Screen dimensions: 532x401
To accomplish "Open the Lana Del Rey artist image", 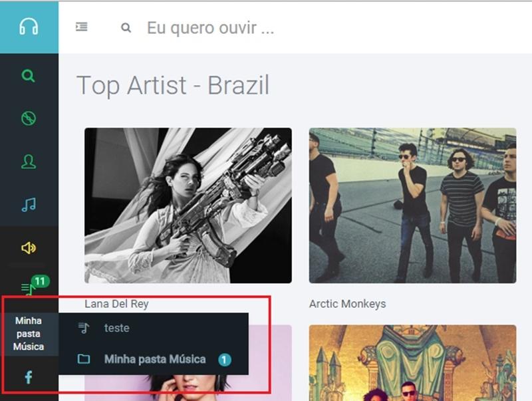I will click(188, 205).
